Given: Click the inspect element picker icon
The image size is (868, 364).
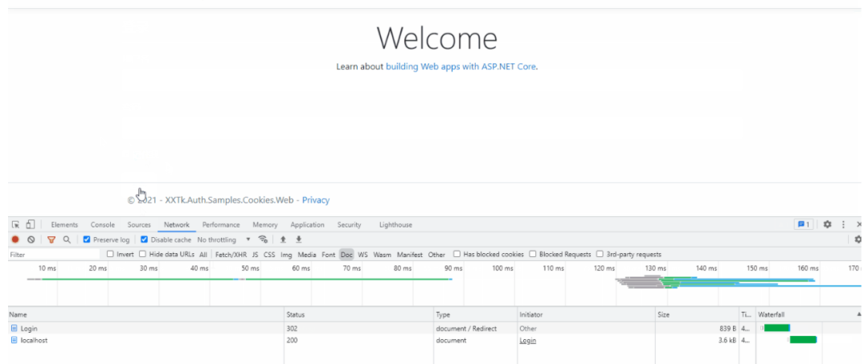Looking at the screenshot, I should pyautogui.click(x=15, y=225).
